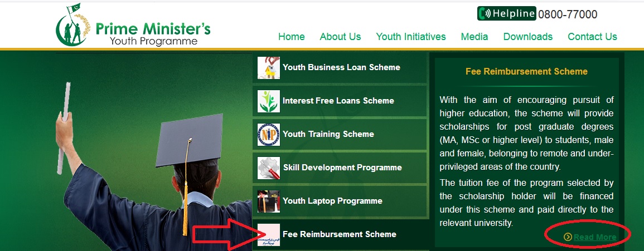
Task: Open the Media menu item
Action: (x=474, y=37)
